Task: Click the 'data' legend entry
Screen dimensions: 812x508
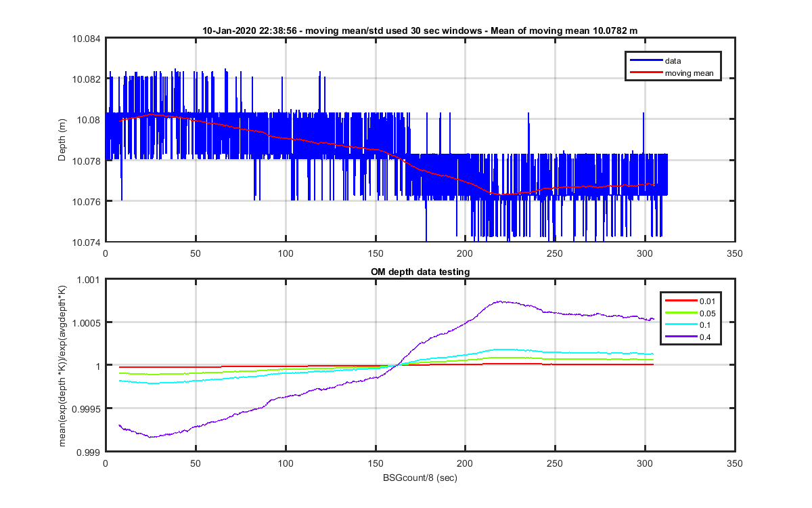Action: click(673, 61)
